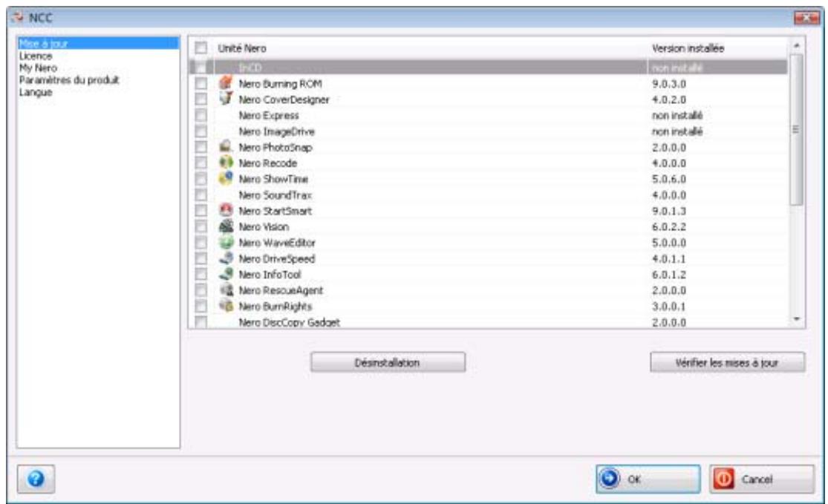Check the box for Nero Burning ROM
Viewport: 828px width, 504px height.
201,83
